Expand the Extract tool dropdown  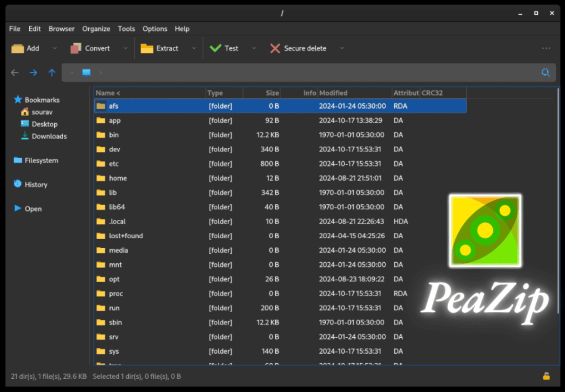click(x=194, y=48)
